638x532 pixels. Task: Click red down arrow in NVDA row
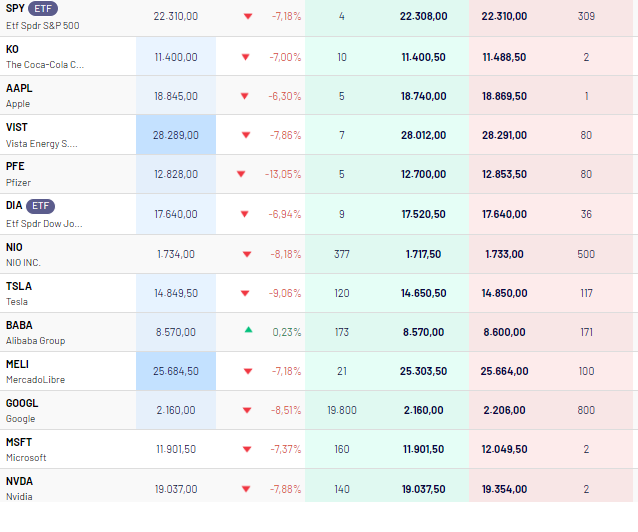(x=246, y=489)
